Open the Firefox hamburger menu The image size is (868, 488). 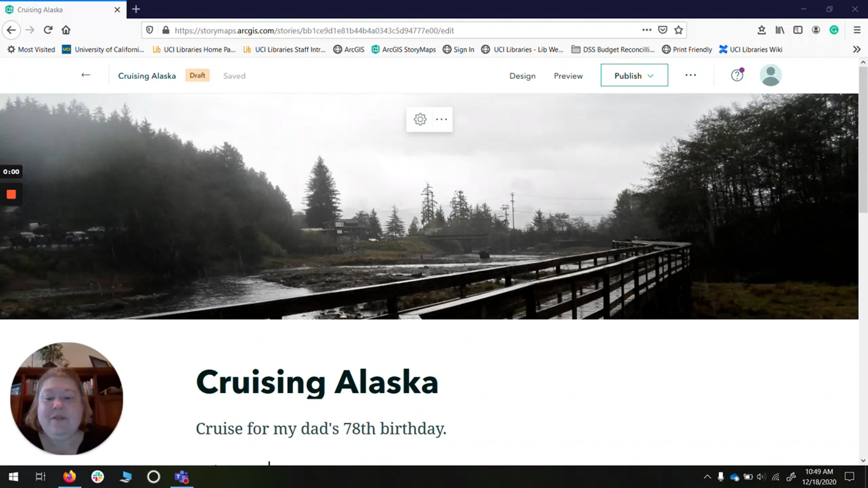pos(857,30)
